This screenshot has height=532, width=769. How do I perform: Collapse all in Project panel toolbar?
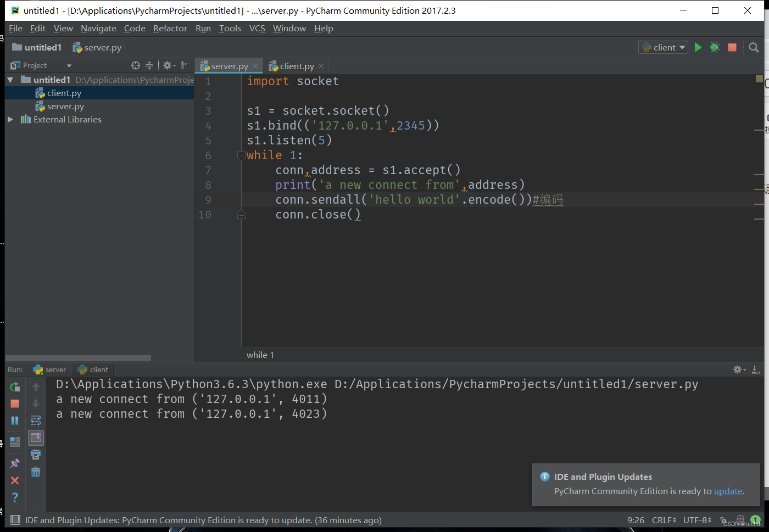(149, 65)
